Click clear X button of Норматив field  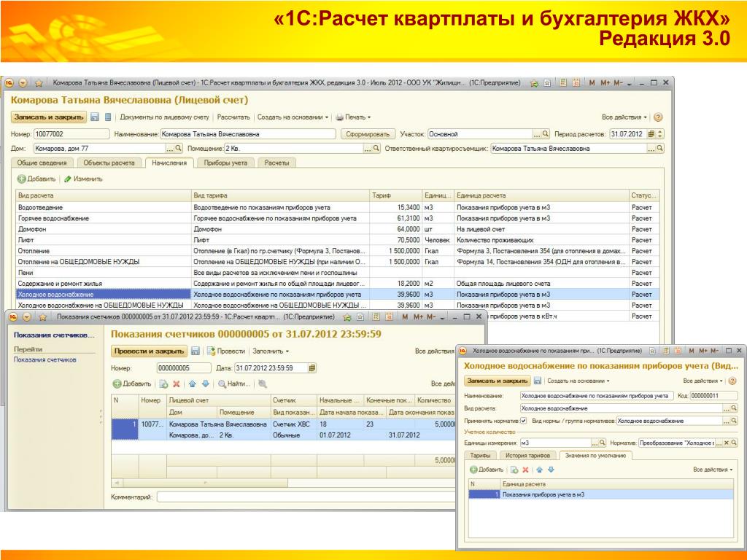(x=727, y=443)
